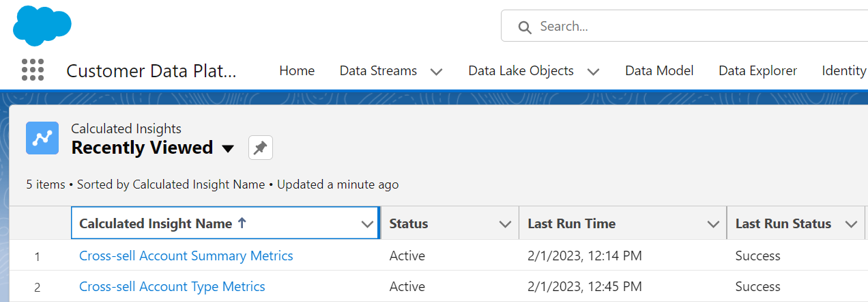Open the Status column actions menu
Viewport: 868px width, 302px height.
point(505,224)
